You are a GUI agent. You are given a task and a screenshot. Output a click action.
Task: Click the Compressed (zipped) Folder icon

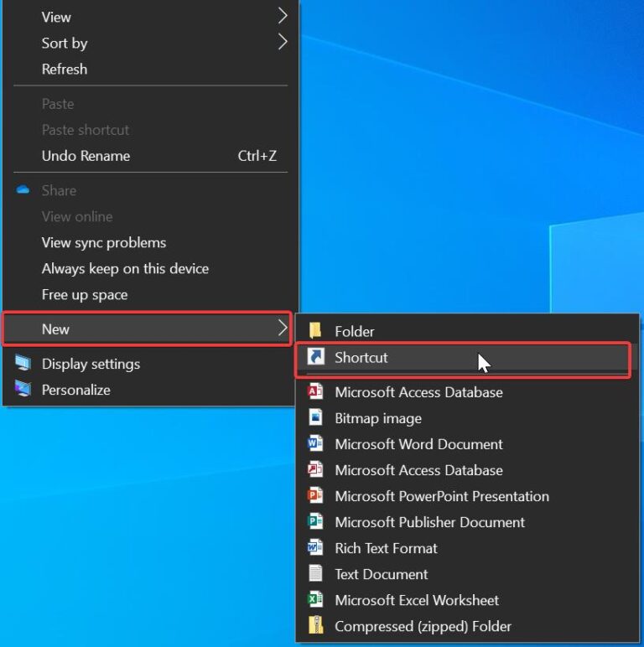point(315,626)
